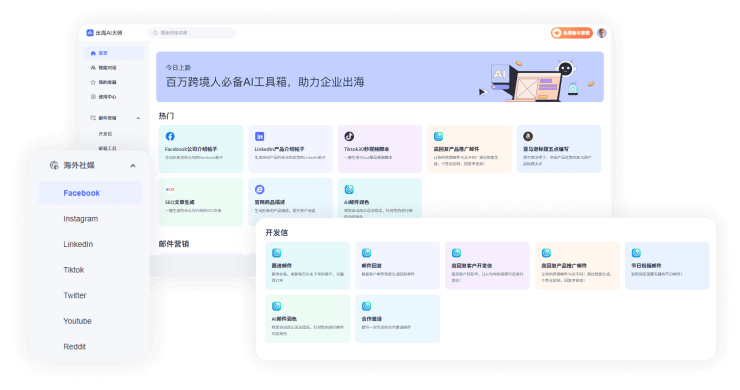Open 开发信 sub-item in sidebar
The image size is (740, 390).
(105, 134)
